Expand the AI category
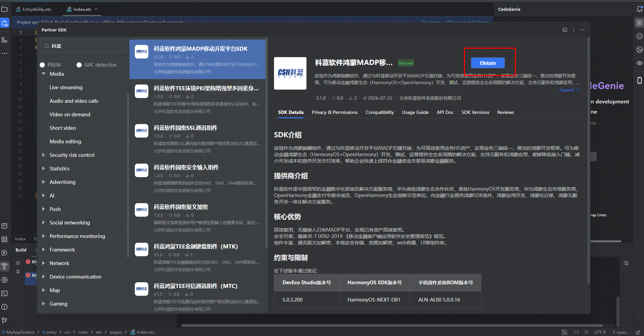644x336 pixels. (44, 195)
